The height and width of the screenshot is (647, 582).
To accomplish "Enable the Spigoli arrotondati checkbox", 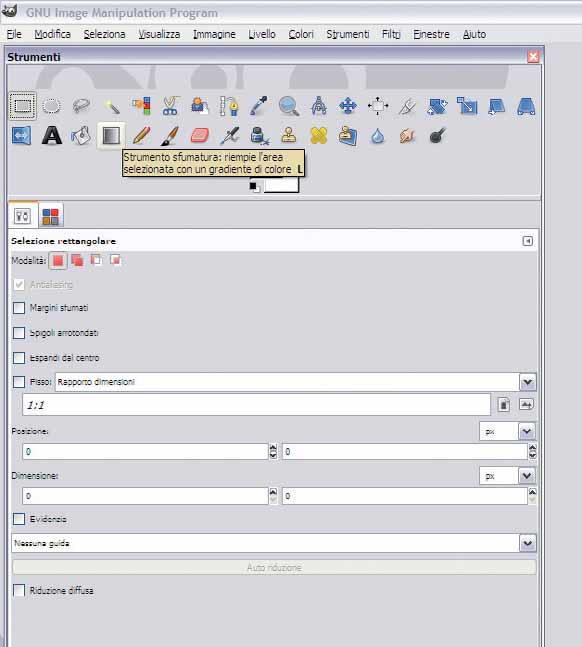I will tap(19, 333).
